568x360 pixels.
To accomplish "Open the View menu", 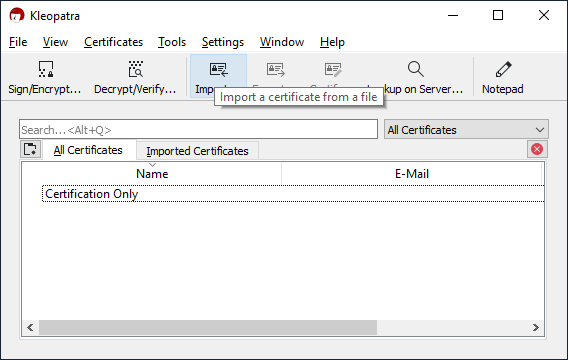I will (x=55, y=42).
